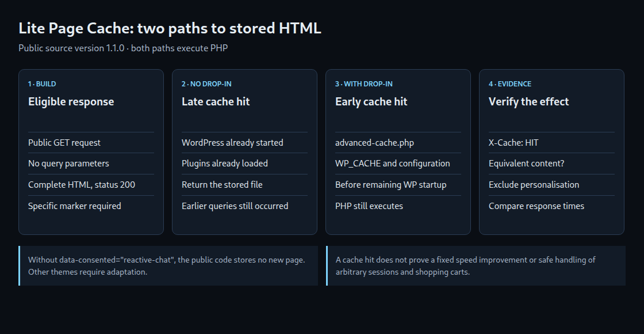Click 'Equivalent content?' row

(551, 164)
